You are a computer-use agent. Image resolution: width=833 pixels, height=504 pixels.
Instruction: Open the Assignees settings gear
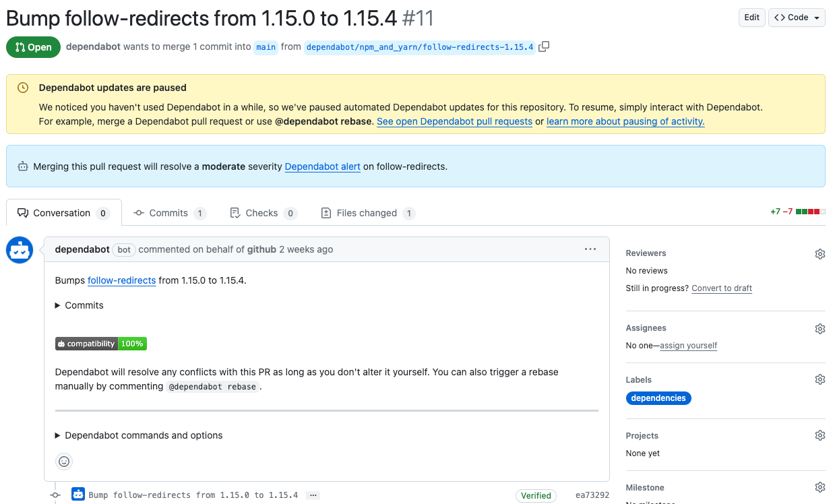tap(820, 328)
